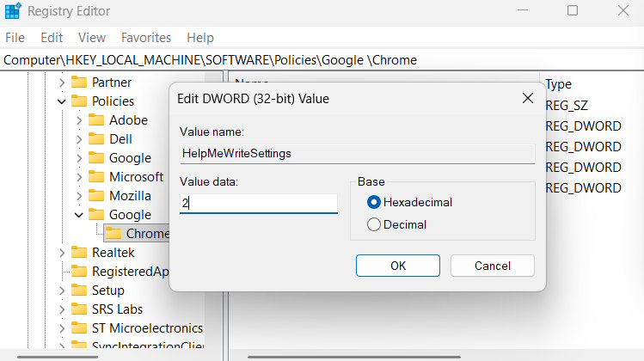Screen dimensions: 644x361
Task: Click inside the Value data field
Action: click(x=258, y=204)
